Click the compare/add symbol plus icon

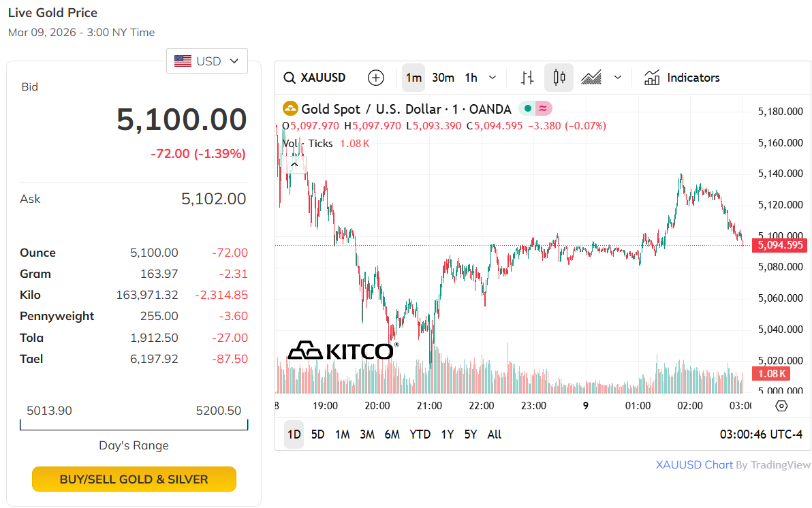click(x=376, y=78)
